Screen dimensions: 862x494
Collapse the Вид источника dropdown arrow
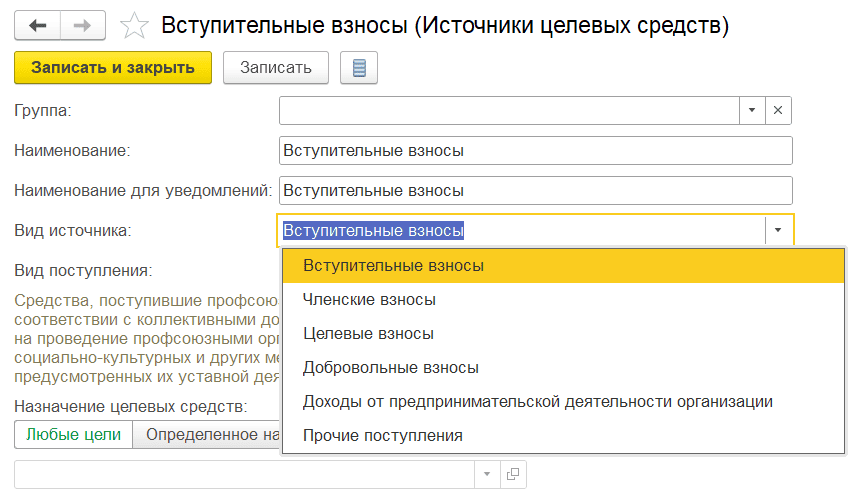(778, 231)
